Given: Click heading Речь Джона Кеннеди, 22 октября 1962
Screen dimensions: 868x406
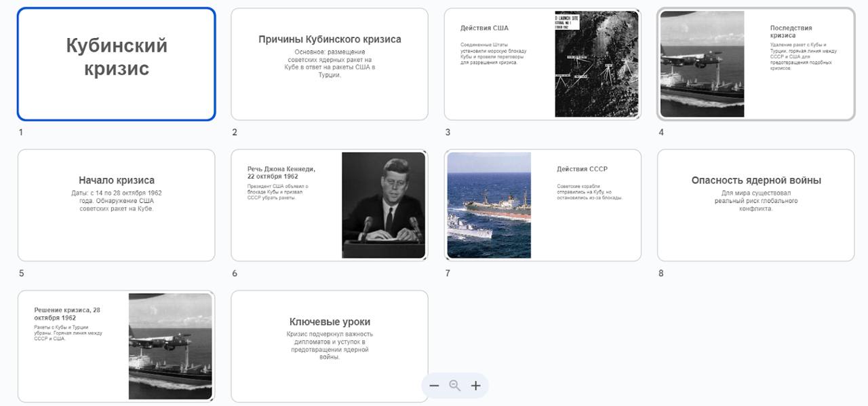Looking at the screenshot, I should click(281, 172).
